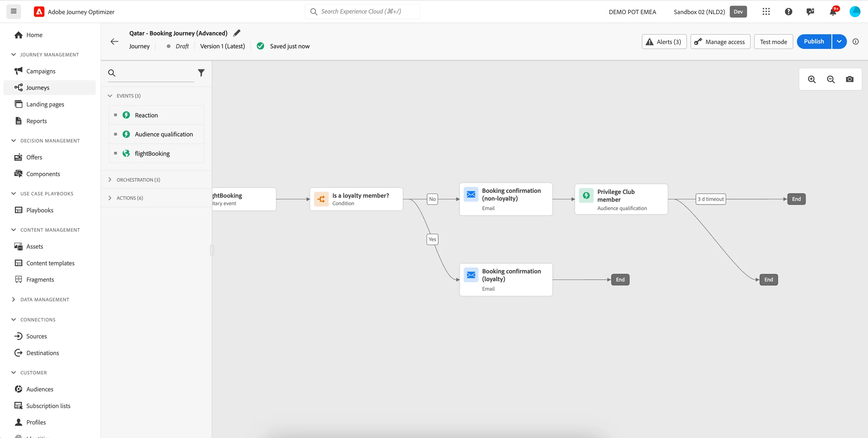Select the No path label

pyautogui.click(x=432, y=199)
